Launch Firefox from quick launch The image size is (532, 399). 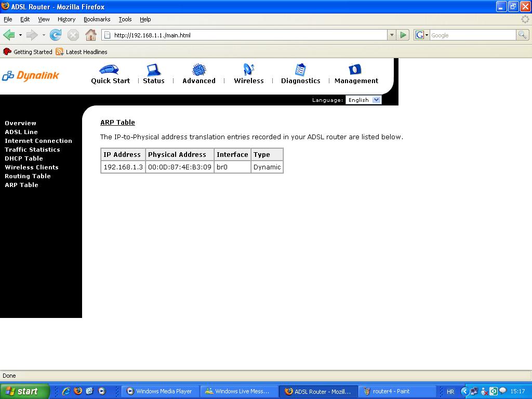tap(78, 391)
